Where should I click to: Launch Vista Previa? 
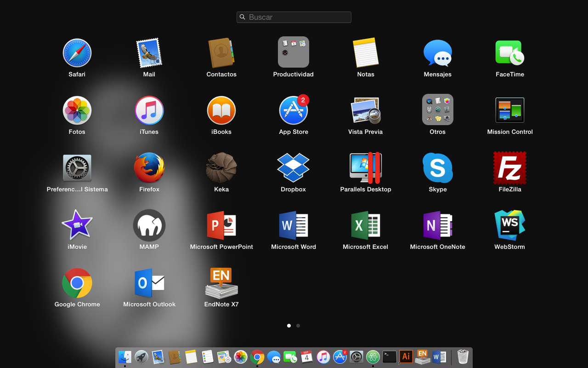point(366,110)
